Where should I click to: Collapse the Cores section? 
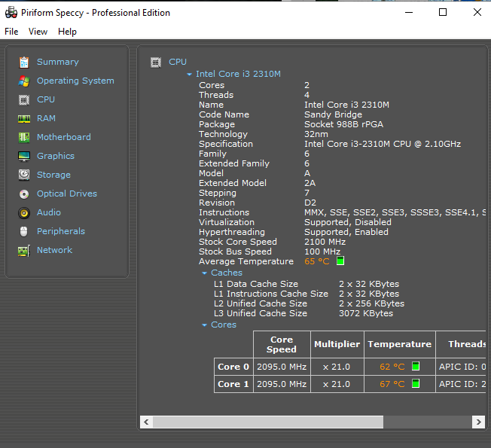(205, 325)
